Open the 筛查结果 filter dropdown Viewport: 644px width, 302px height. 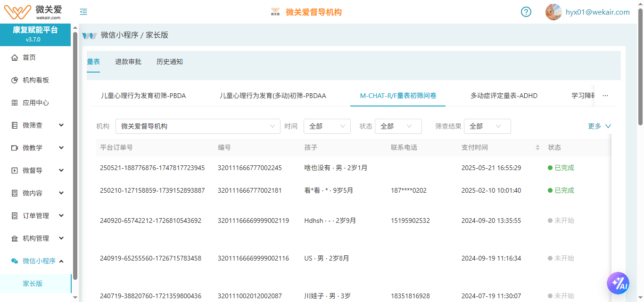(487, 126)
